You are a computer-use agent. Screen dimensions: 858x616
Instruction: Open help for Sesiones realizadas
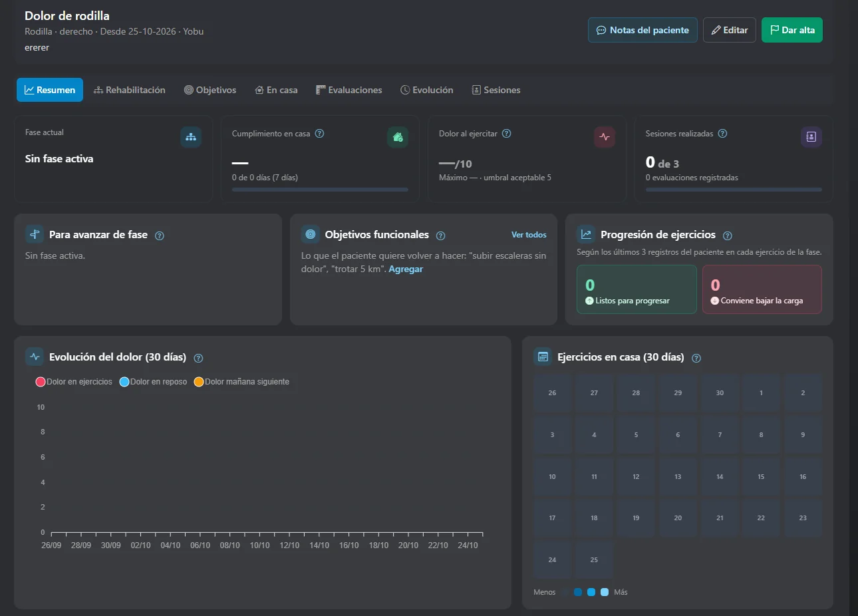coord(722,134)
